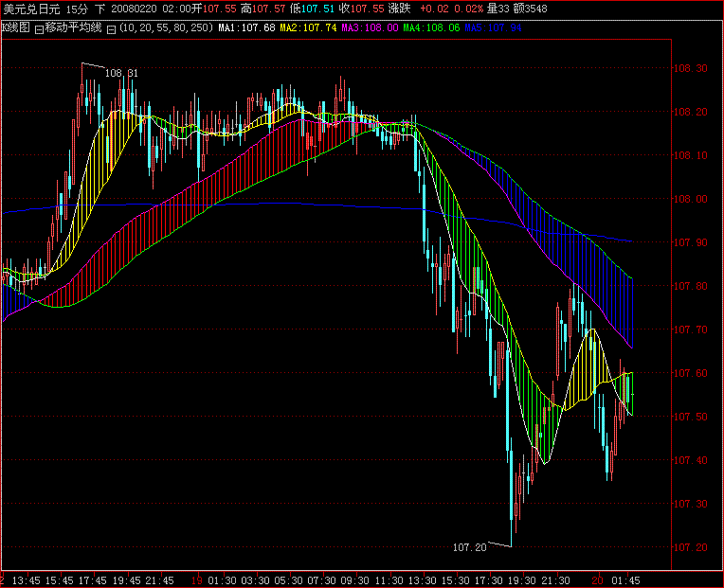Viewport: 724px width, 588px height.
Task: Click red 107.20 on the price axis
Action: [690, 547]
